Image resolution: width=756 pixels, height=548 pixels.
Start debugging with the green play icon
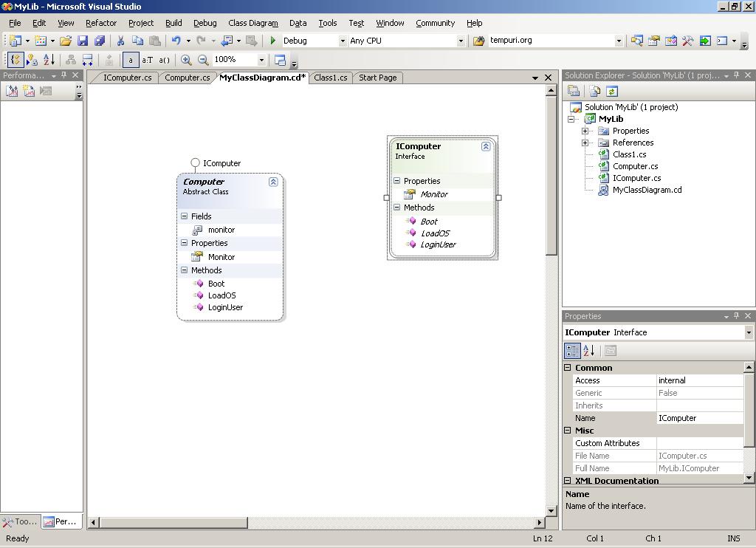pos(273,41)
